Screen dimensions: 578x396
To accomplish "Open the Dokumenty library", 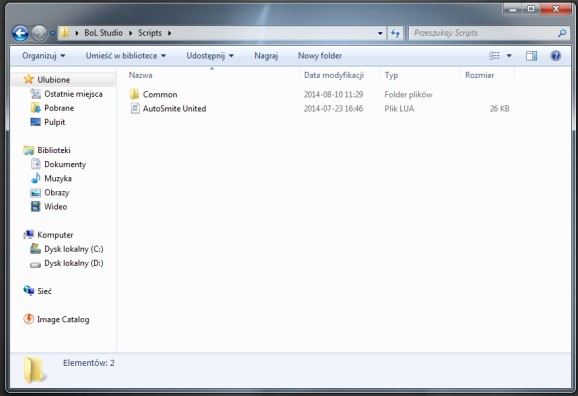I will pos(65,164).
